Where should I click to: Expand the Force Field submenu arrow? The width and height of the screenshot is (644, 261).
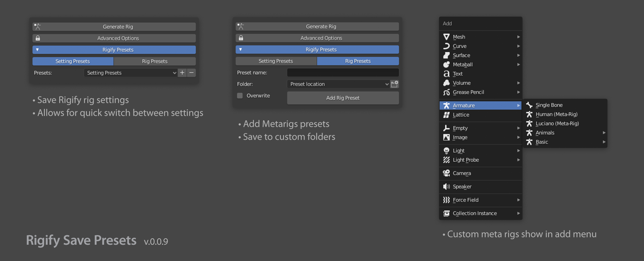518,200
